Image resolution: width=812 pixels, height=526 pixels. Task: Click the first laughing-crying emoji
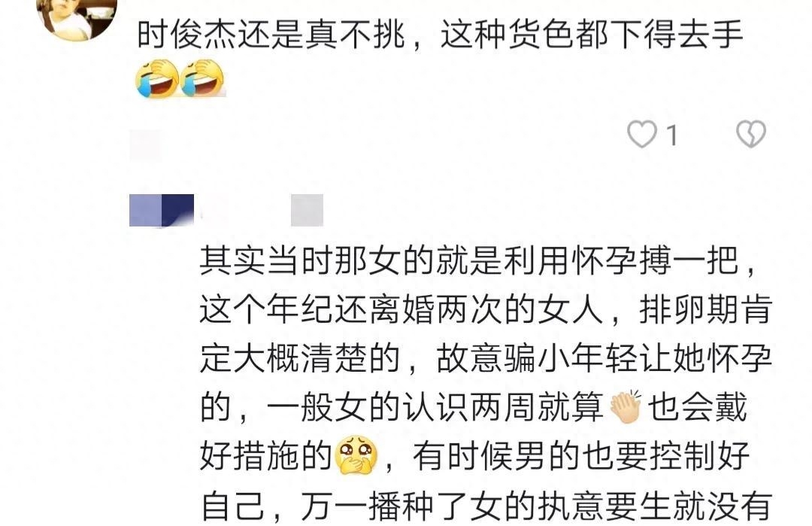point(157,79)
